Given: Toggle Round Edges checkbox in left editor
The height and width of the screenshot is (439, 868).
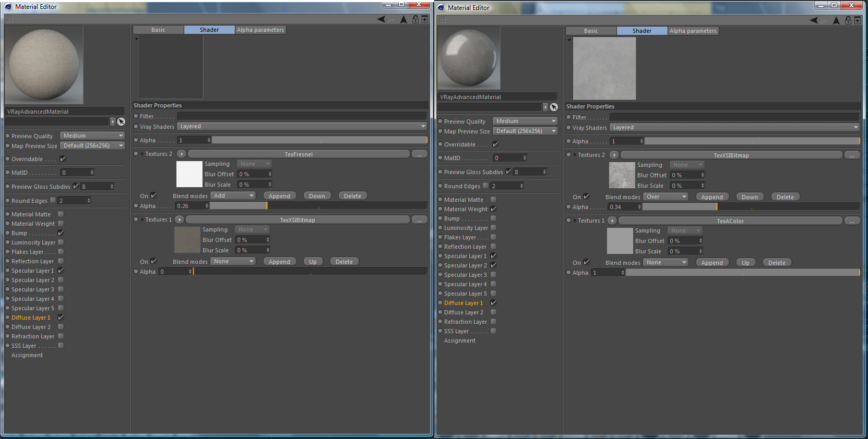Looking at the screenshot, I should click(53, 200).
